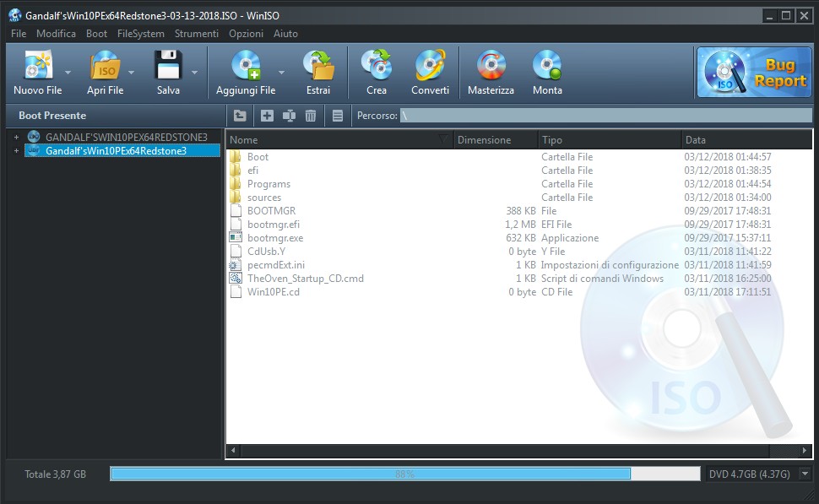The height and width of the screenshot is (504, 819).
Task: Open Apri File dropdown arrow
Action: click(x=131, y=72)
